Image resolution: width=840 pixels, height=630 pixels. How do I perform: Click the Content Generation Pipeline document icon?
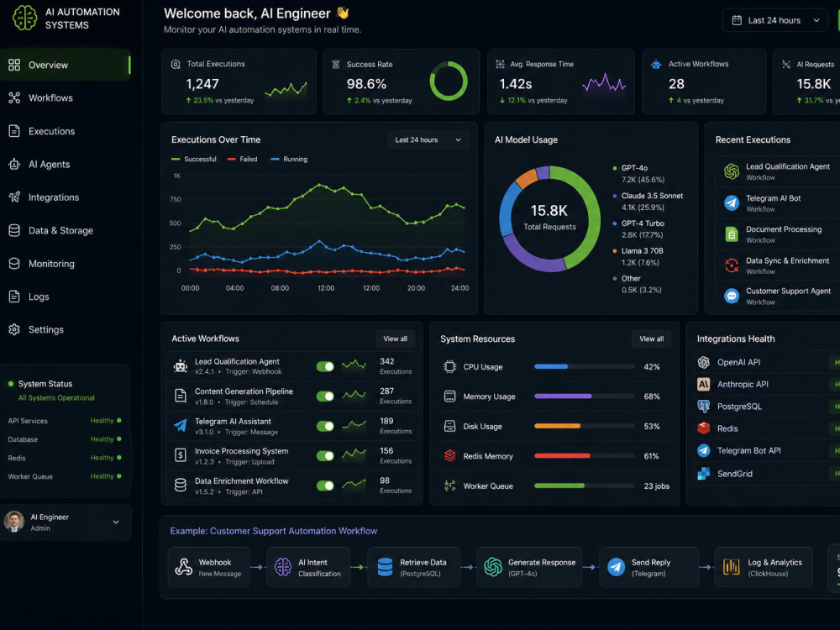[x=181, y=396]
